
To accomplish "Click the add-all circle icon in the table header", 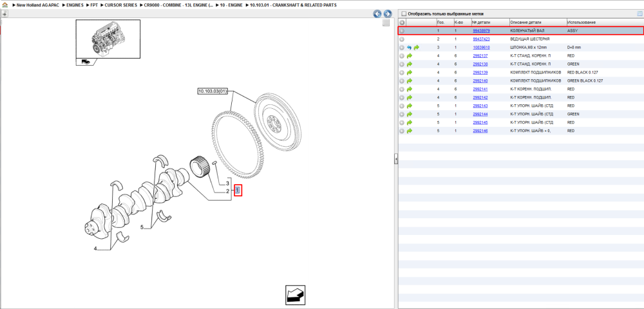I will [402, 23].
